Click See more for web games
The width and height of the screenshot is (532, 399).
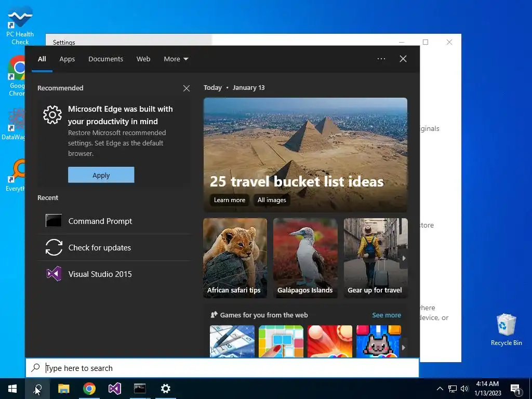point(387,315)
